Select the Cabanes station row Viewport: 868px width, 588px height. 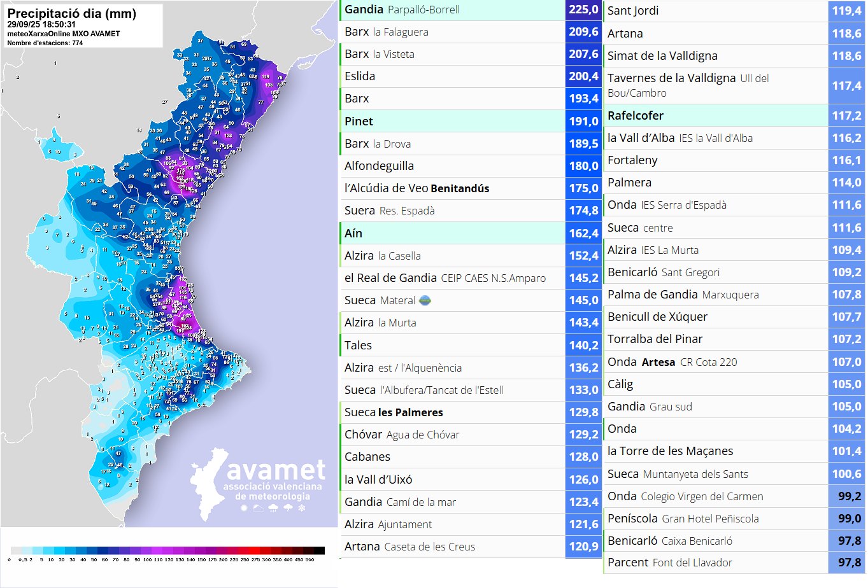click(x=470, y=457)
